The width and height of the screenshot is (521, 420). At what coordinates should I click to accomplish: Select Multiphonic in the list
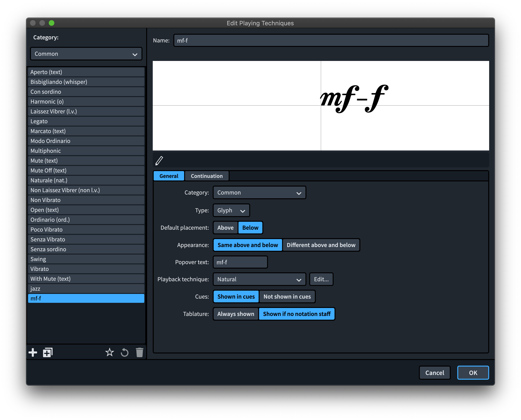coord(86,151)
